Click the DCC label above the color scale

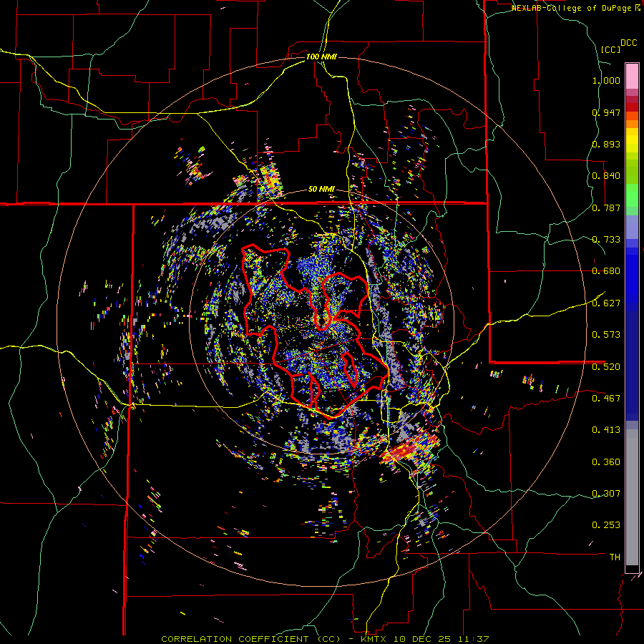point(628,43)
